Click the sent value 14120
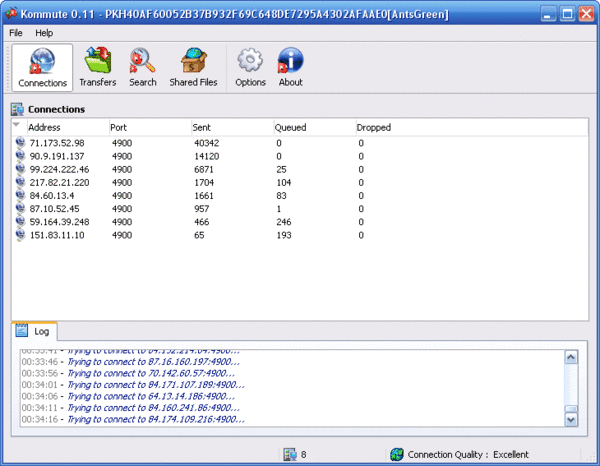This screenshot has width=600, height=466. tap(207, 156)
